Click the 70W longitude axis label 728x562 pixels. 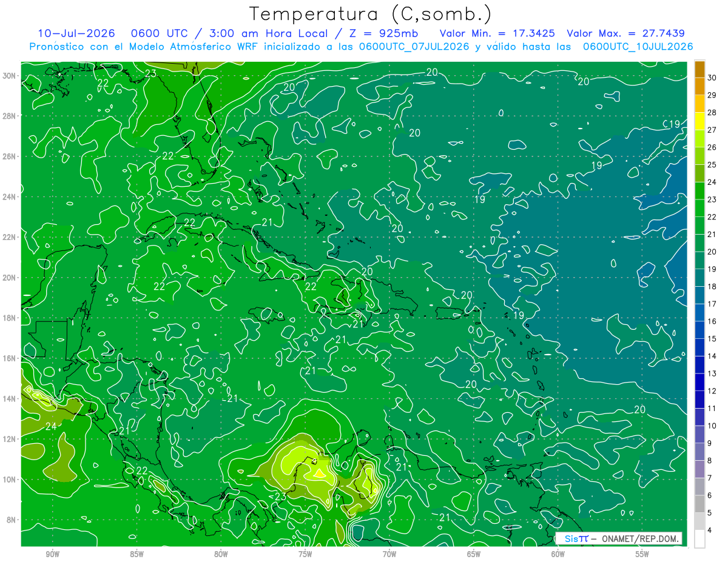389,554
